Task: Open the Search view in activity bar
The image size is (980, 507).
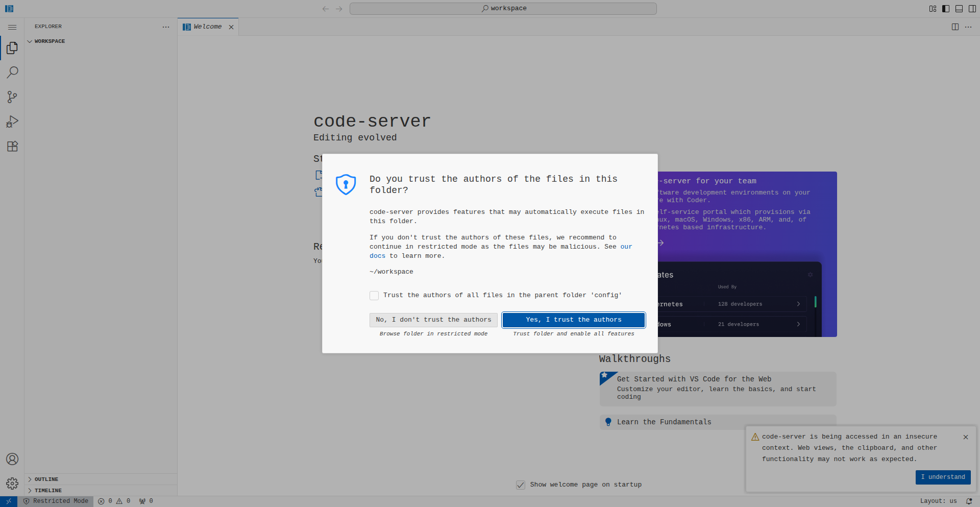Action: [12, 73]
